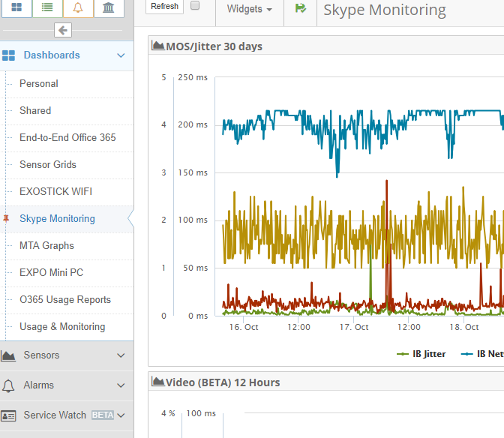
Task: Click the Sensors area chart icon
Action: coord(8,355)
